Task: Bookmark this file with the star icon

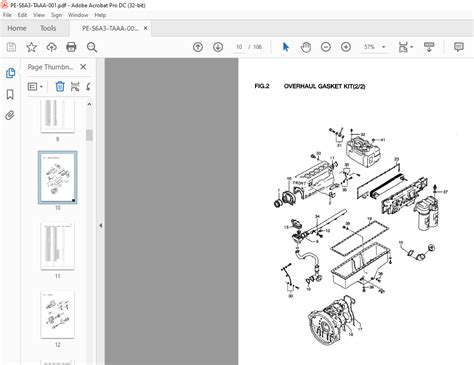Action: click(31, 47)
